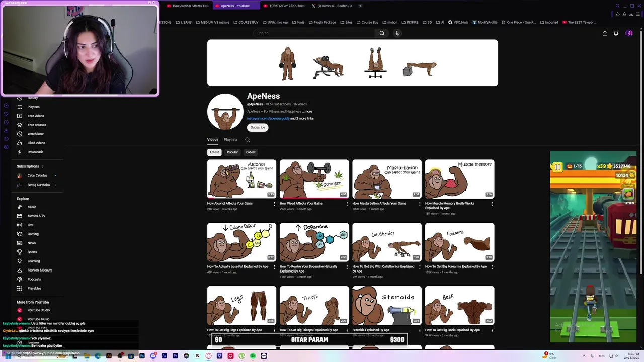Open COURSE BUY bookmark folder

[246, 22]
